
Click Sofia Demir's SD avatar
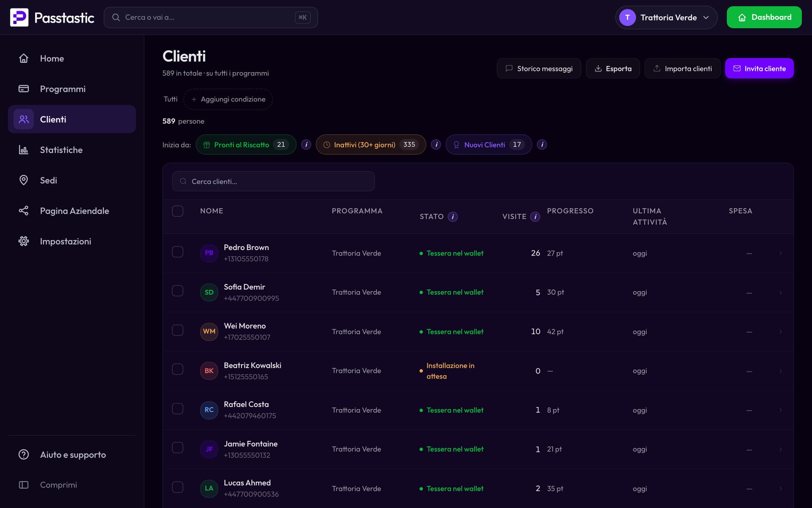(x=209, y=292)
